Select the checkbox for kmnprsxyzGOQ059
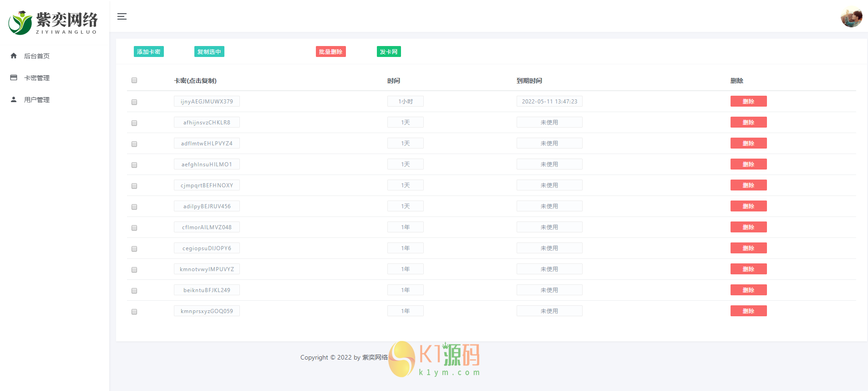868x391 pixels. click(x=134, y=312)
